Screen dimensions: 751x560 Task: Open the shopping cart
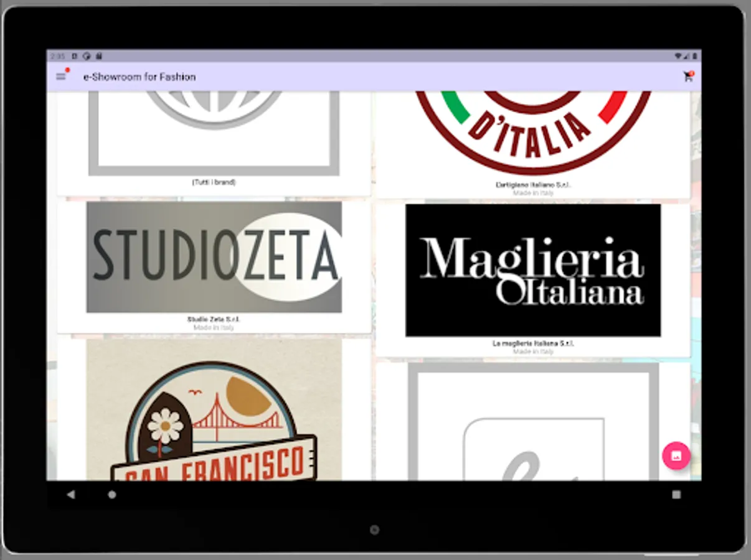click(687, 77)
